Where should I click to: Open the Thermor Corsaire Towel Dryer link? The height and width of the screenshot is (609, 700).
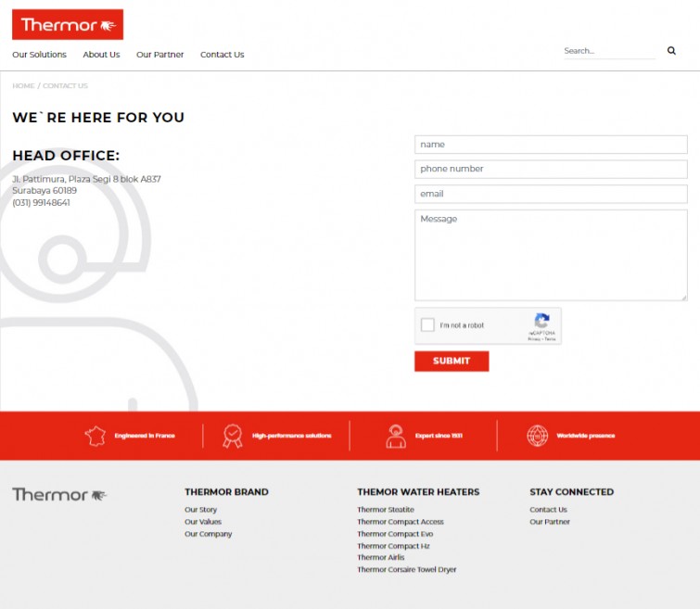click(406, 570)
